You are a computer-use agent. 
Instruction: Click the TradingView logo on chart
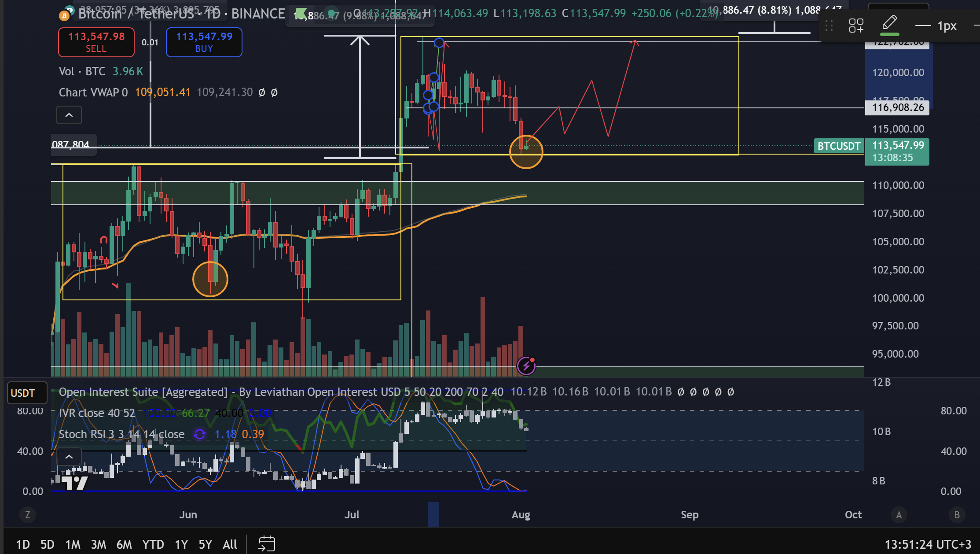74,482
